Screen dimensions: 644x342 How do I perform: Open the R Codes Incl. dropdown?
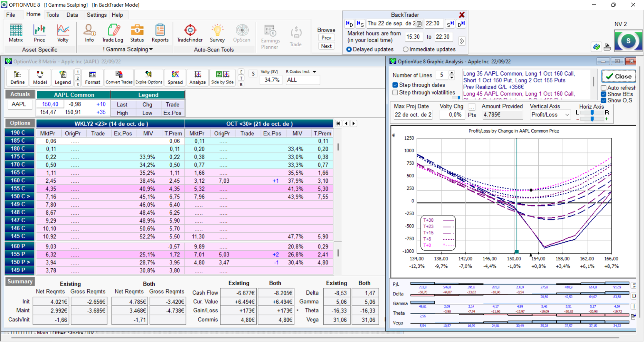pos(314,72)
